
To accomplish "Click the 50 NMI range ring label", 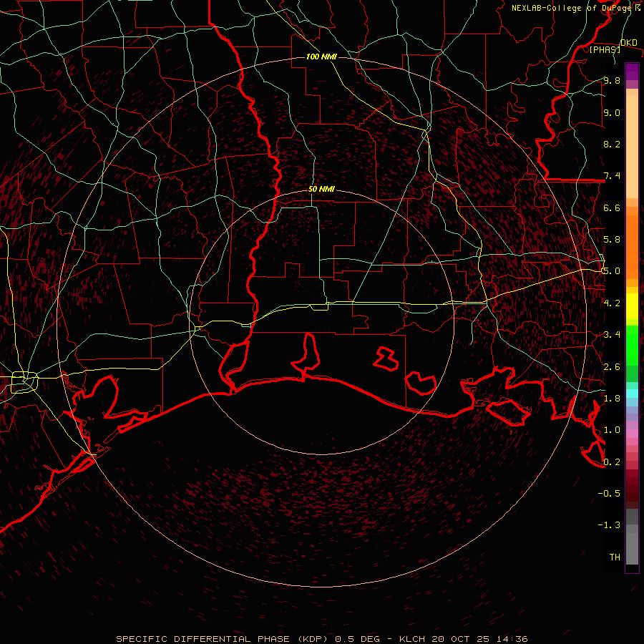I will (x=321, y=189).
